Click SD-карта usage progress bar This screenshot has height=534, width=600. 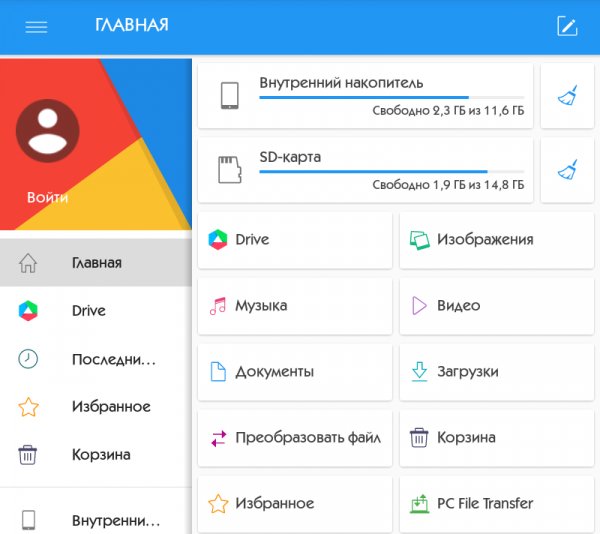(391, 172)
